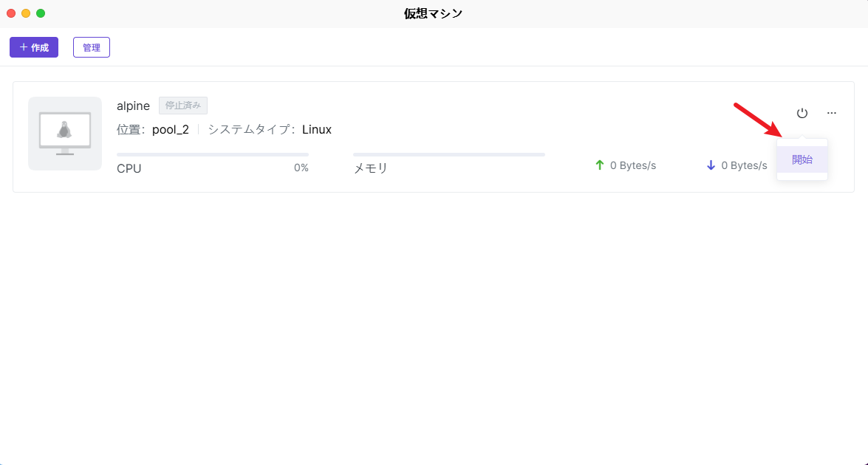Click the + 作成 button

(x=34, y=47)
